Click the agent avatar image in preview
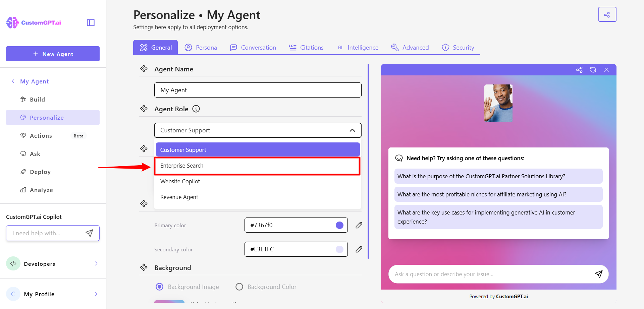 point(498,103)
